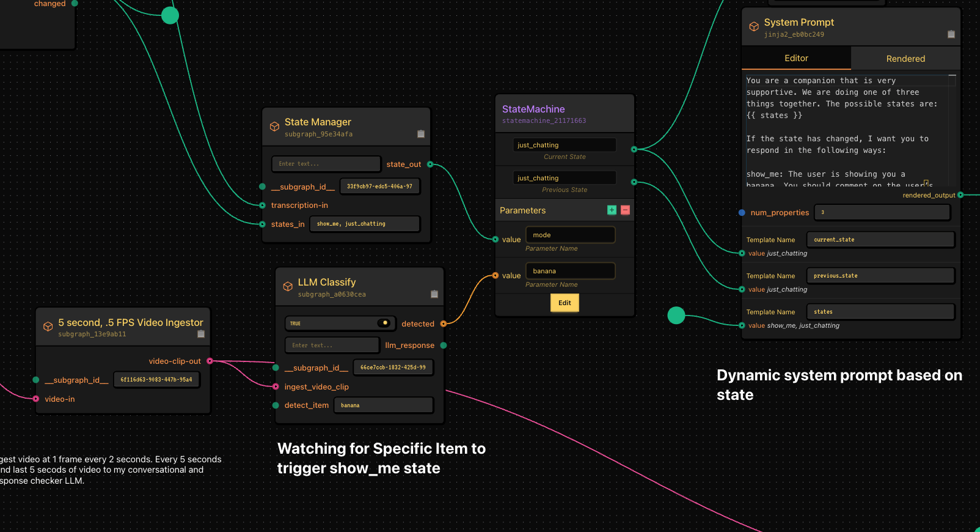980x532 pixels.
Task: Click the num_properties value field
Action: click(882, 212)
